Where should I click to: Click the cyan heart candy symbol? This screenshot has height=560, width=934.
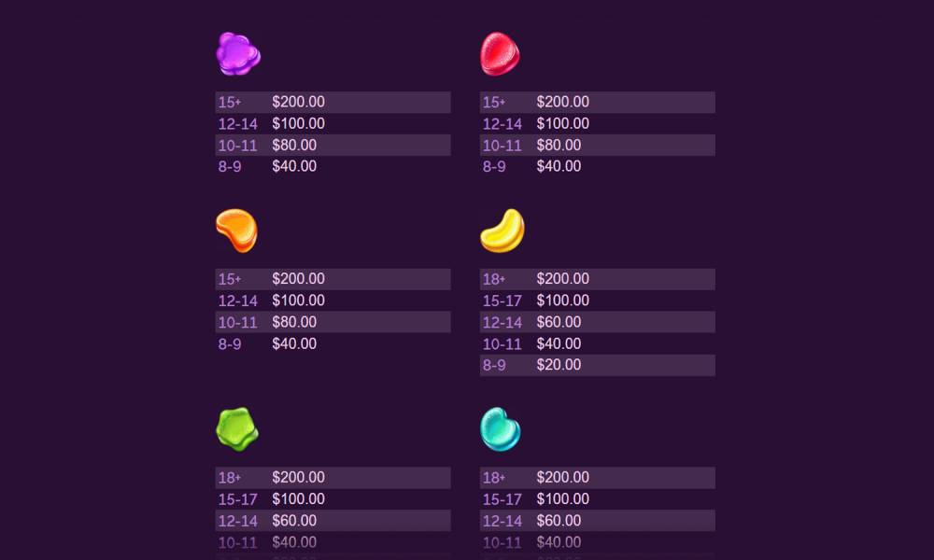pyautogui.click(x=501, y=429)
